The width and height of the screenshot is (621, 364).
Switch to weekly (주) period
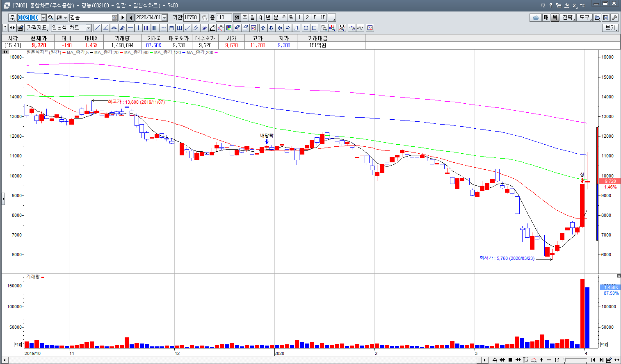tap(245, 18)
